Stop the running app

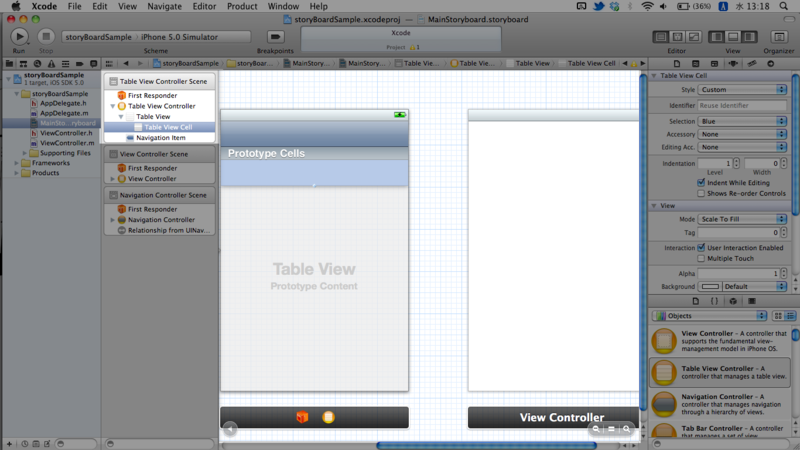tap(46, 37)
